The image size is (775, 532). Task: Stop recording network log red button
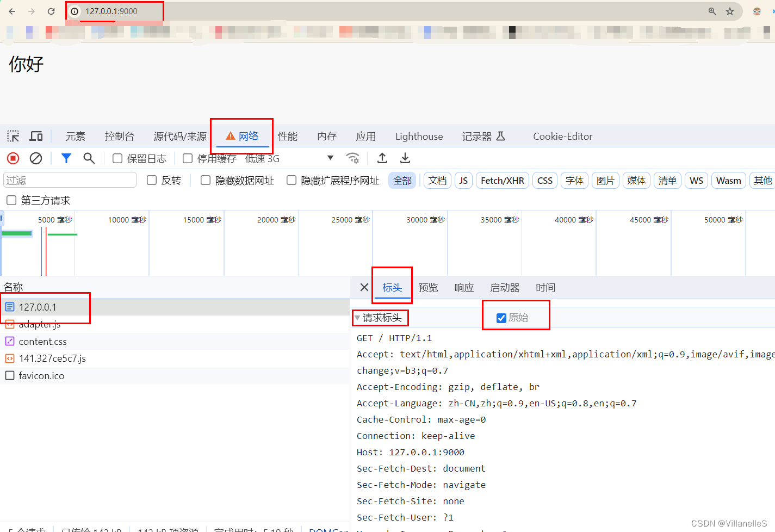coord(13,158)
